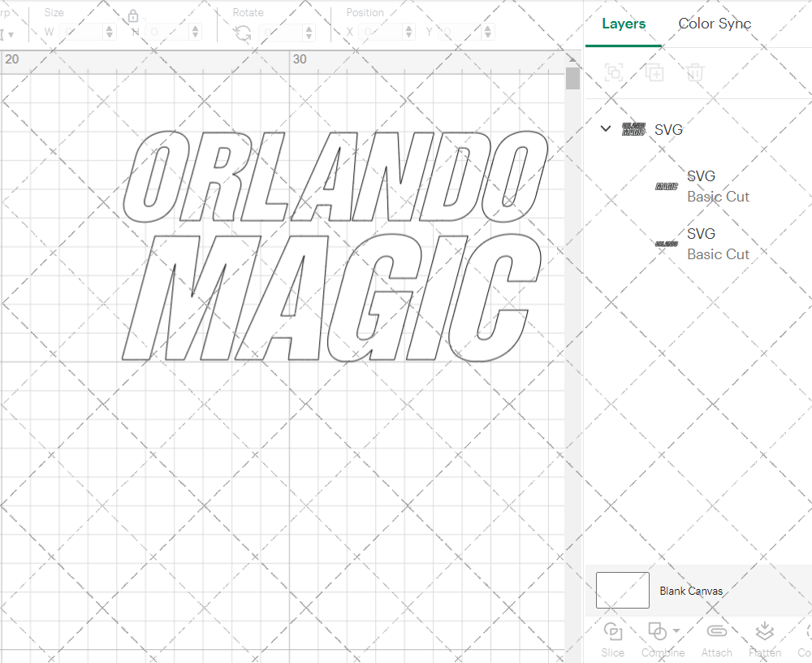The image size is (812, 663).
Task: Click the Position X input field
Action: coord(381,32)
